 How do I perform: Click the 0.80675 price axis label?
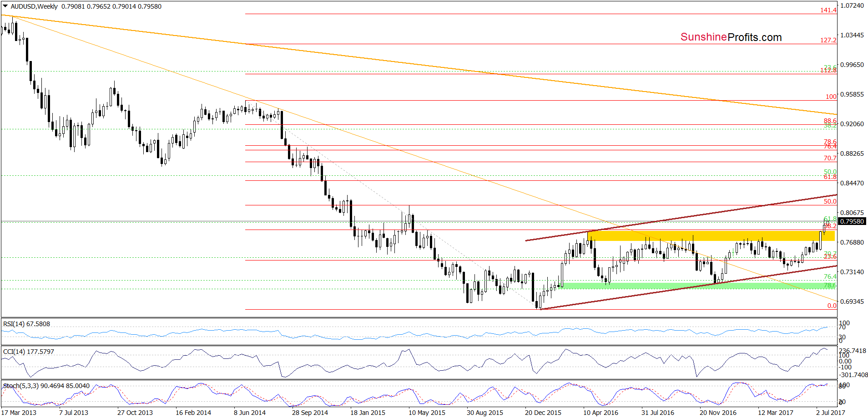tap(852, 213)
